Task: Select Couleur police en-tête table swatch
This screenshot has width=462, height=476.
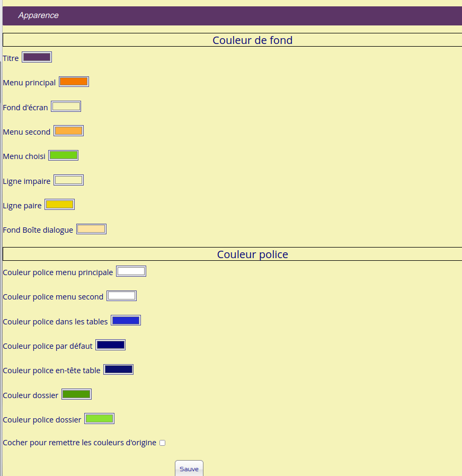Action: point(118,369)
